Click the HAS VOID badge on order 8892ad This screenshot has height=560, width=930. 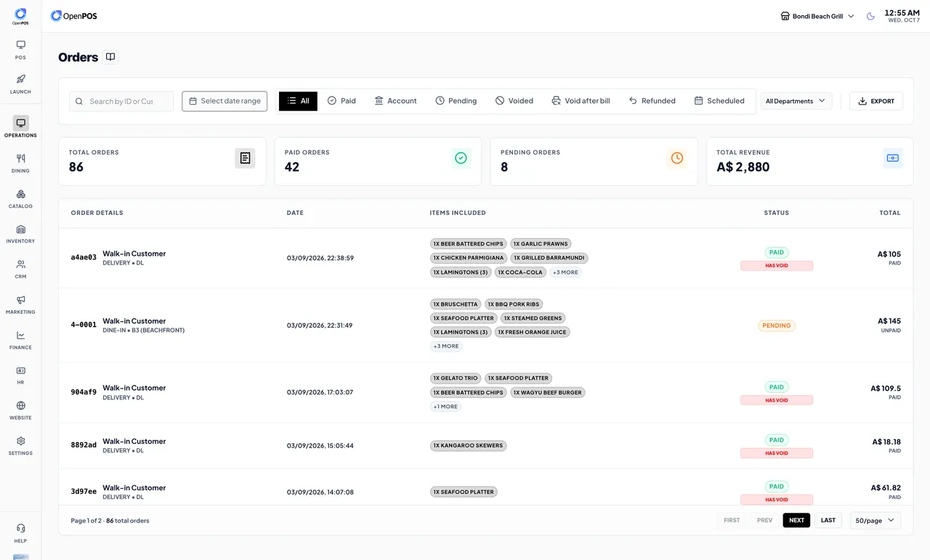click(777, 453)
